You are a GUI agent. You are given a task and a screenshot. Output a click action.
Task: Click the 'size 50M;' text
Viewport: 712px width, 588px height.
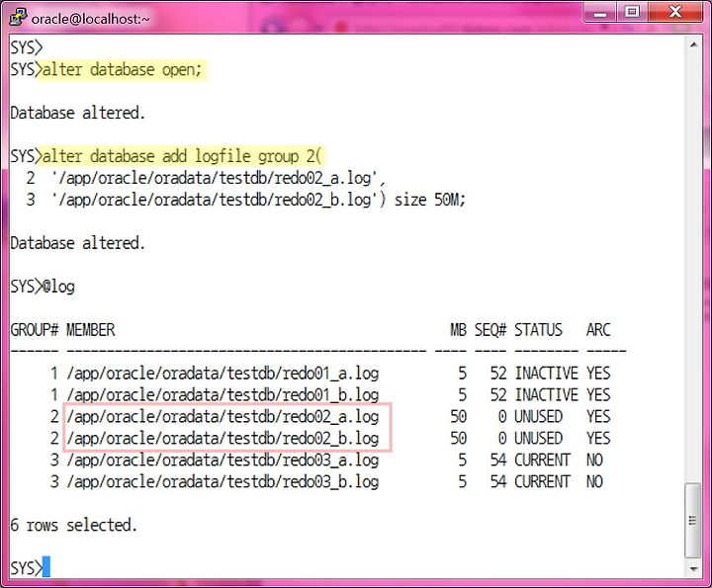pos(430,200)
